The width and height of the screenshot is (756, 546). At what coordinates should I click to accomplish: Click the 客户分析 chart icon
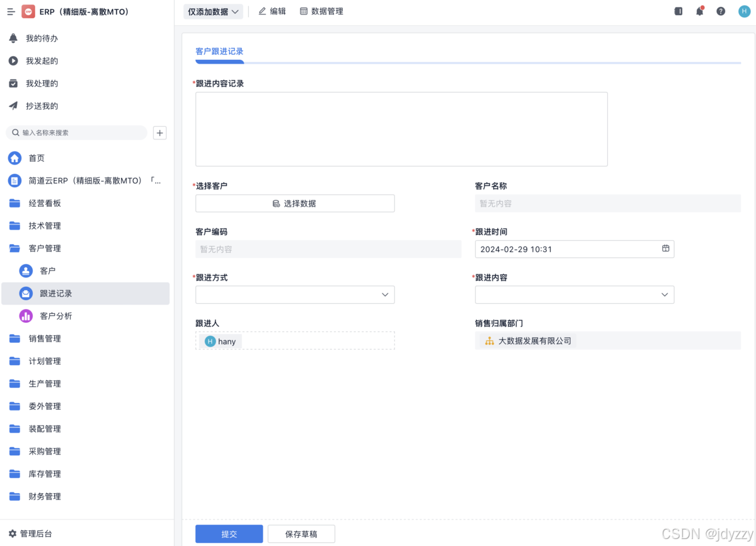pos(26,316)
